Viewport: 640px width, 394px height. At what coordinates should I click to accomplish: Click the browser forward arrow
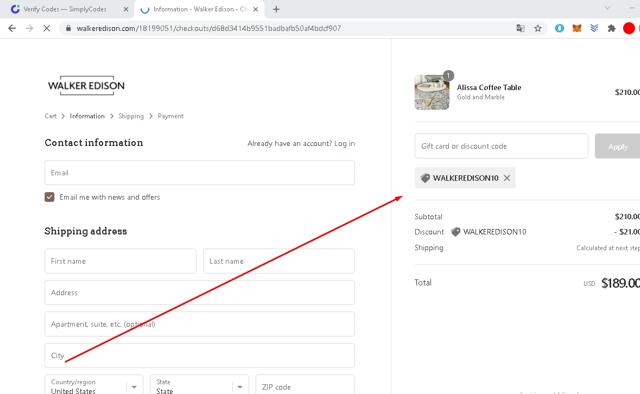tap(29, 28)
